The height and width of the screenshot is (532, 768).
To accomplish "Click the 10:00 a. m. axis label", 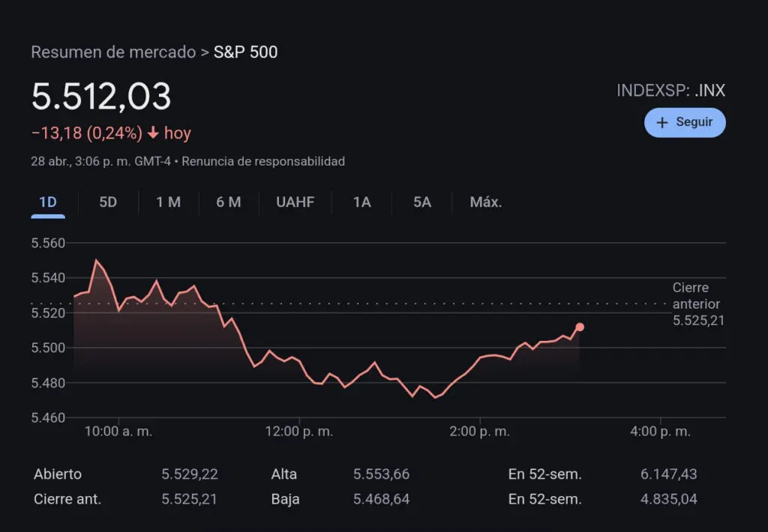I will [x=118, y=432].
